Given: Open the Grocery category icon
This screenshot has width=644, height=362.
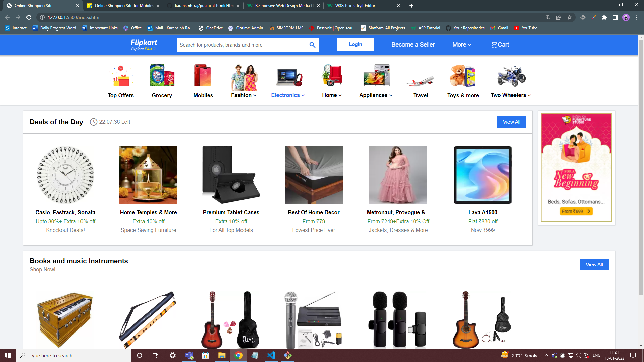Looking at the screenshot, I should (x=162, y=76).
